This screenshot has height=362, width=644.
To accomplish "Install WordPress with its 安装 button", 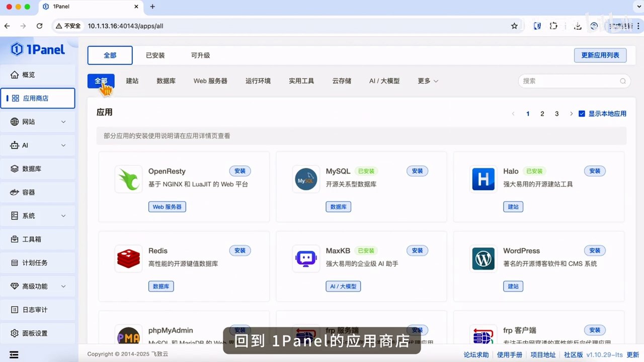I will point(595,250).
